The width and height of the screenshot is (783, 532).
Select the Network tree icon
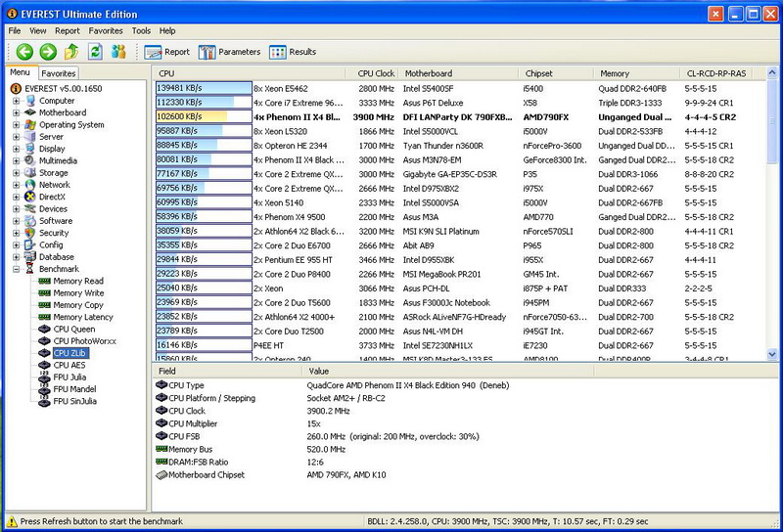click(30, 185)
